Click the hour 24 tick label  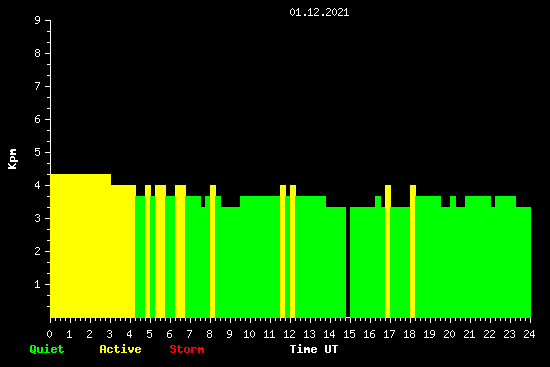(529, 334)
